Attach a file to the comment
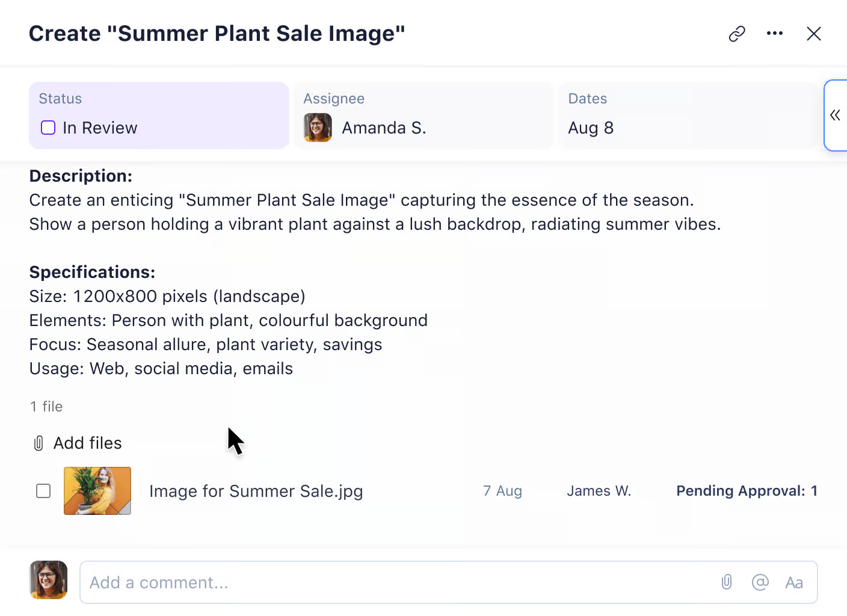Viewport: 847px width, 616px height. pyautogui.click(x=727, y=582)
